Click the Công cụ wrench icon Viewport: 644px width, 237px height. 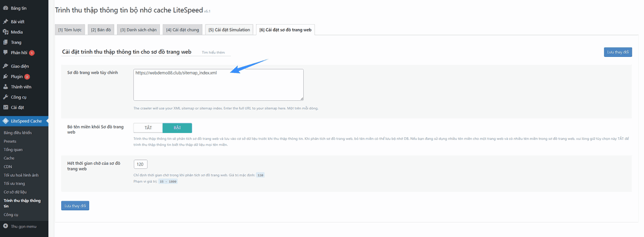[x=5, y=97]
